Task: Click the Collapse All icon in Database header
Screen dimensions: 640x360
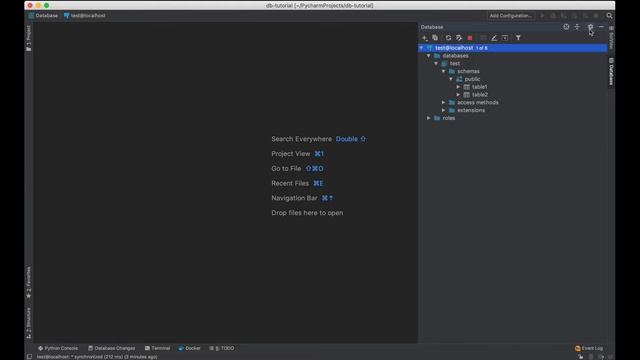Action: tap(577, 27)
